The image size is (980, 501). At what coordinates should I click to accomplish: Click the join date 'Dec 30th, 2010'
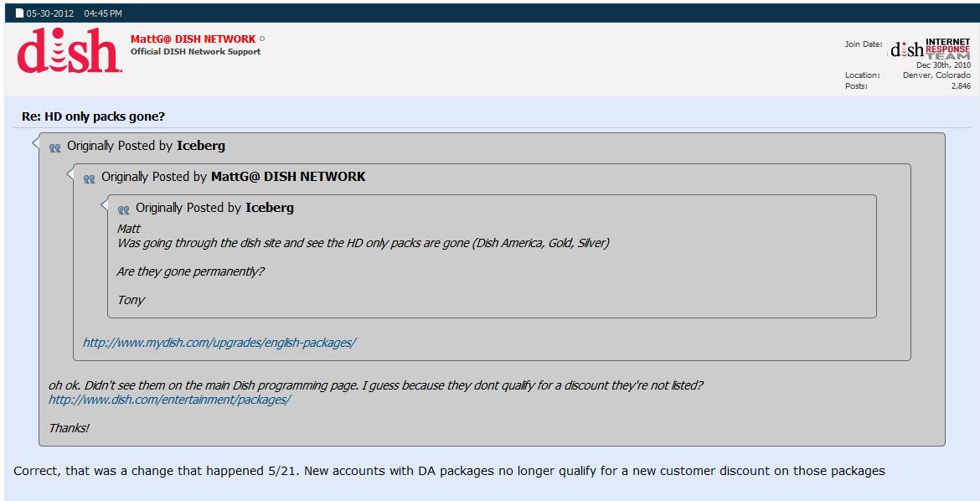[x=943, y=65]
